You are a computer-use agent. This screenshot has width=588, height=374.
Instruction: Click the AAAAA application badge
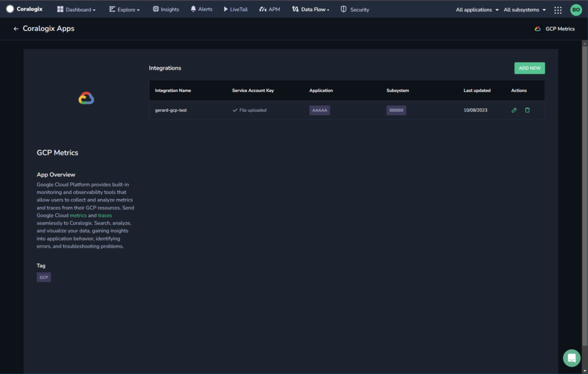pyautogui.click(x=319, y=110)
